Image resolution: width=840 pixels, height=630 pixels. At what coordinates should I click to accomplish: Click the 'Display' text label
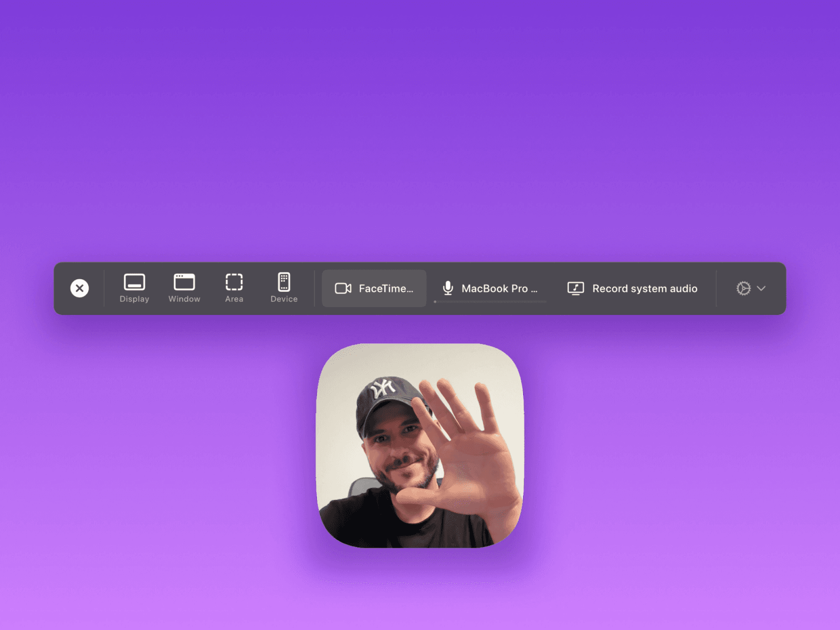(134, 299)
